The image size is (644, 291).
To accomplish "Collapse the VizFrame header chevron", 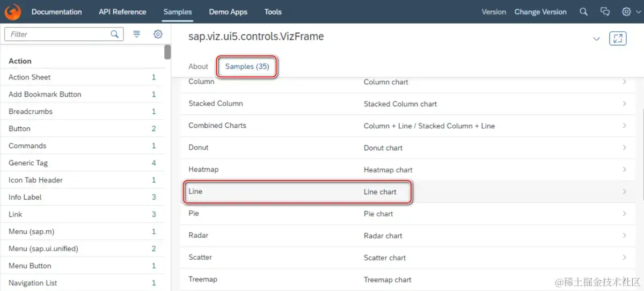I will (x=596, y=39).
